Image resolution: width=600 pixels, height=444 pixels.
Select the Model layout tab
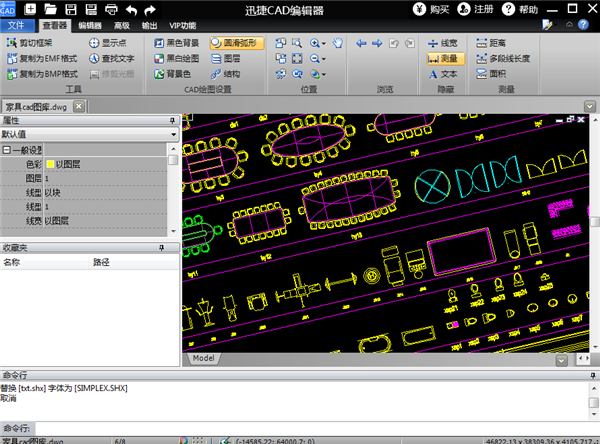203,358
